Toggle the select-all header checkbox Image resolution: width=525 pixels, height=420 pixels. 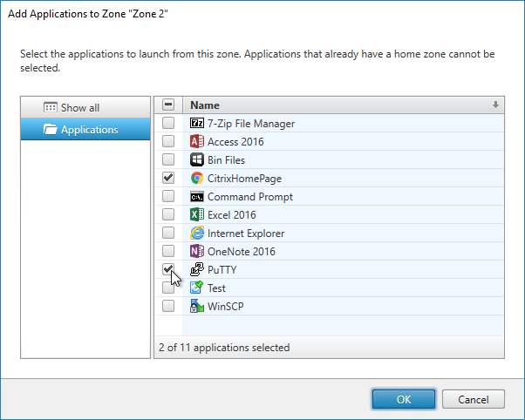[x=168, y=105]
